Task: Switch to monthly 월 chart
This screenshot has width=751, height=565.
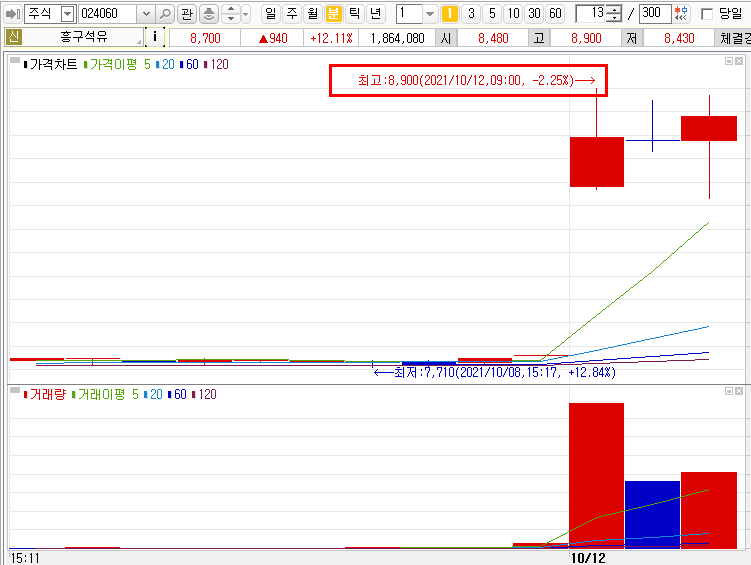Action: (x=313, y=13)
